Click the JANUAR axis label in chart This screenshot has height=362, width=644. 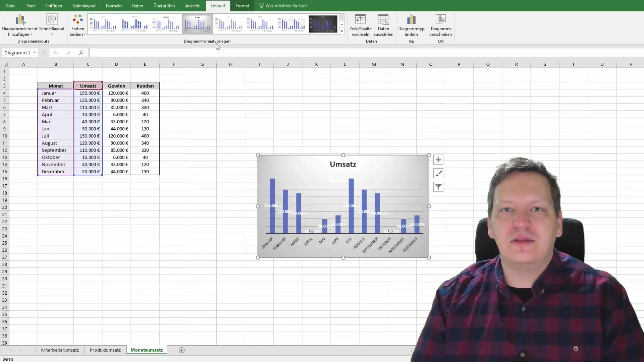(x=268, y=243)
